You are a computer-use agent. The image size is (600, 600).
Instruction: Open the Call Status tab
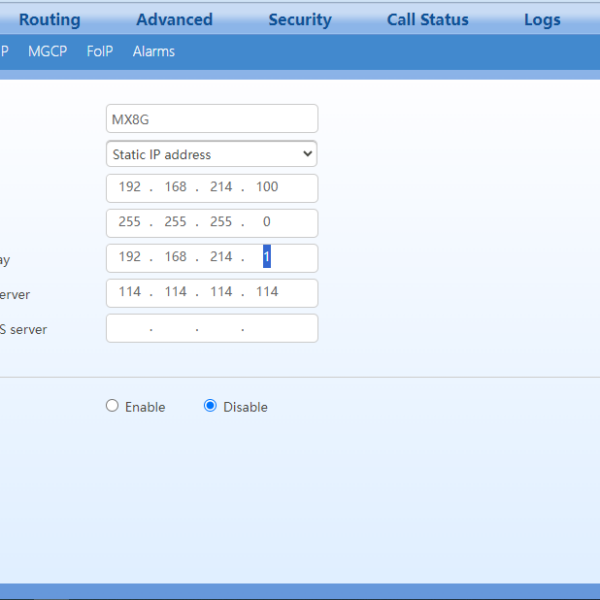427,20
